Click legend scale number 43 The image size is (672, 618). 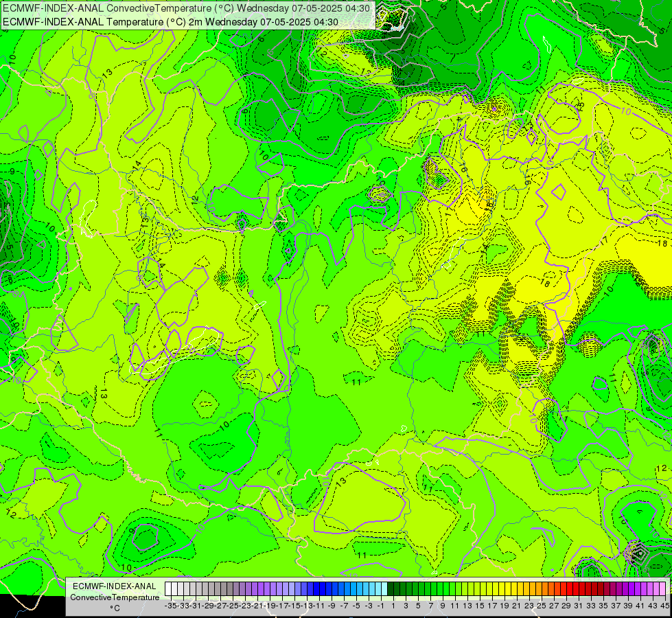(653, 606)
